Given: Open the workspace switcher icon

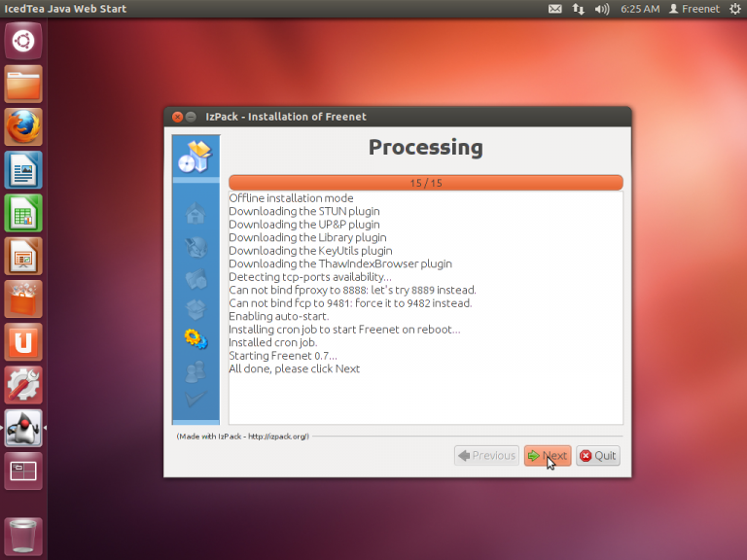Looking at the screenshot, I should pos(23,470).
